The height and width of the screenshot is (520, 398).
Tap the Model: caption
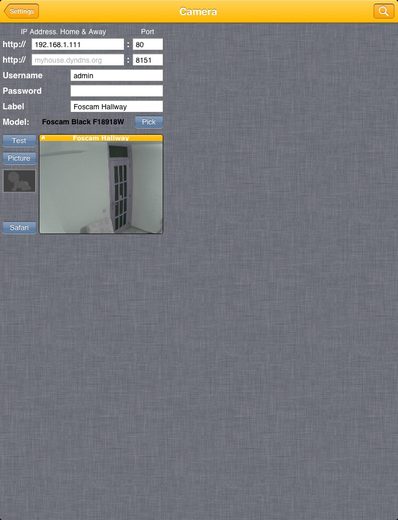click(16, 122)
